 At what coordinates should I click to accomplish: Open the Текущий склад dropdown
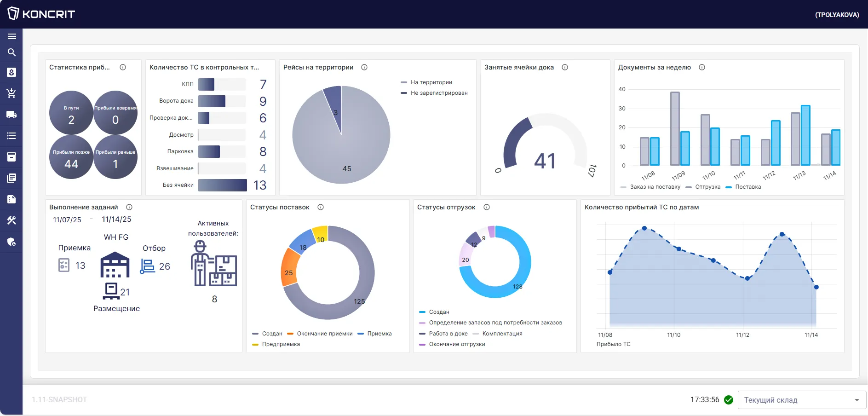[802, 400]
